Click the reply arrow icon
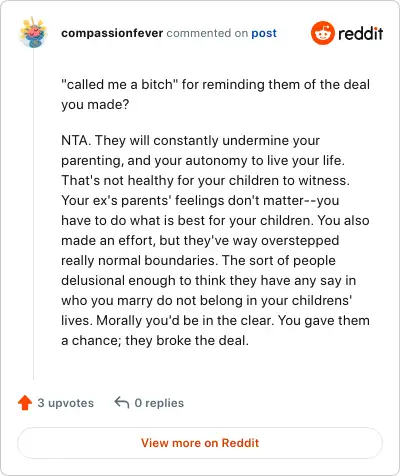The image size is (400, 476). click(x=122, y=402)
